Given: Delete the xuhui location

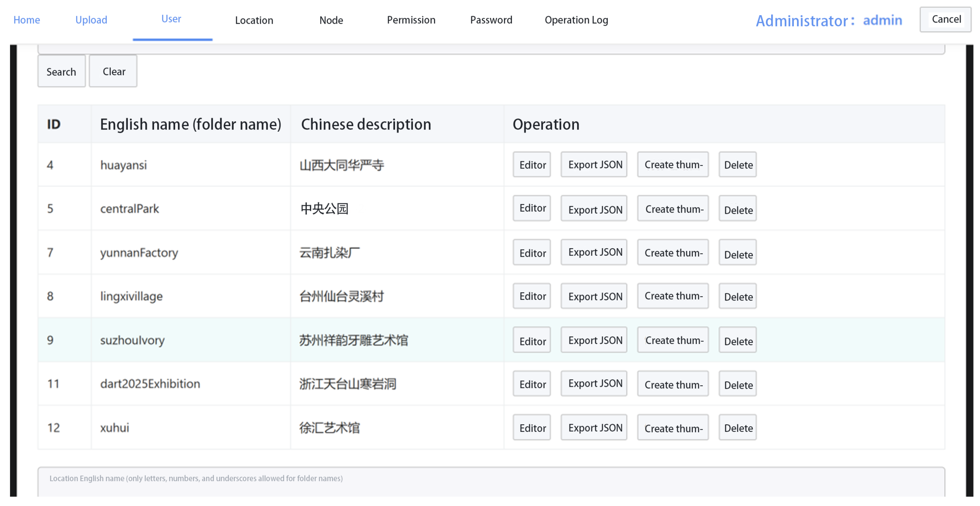Looking at the screenshot, I should [738, 428].
